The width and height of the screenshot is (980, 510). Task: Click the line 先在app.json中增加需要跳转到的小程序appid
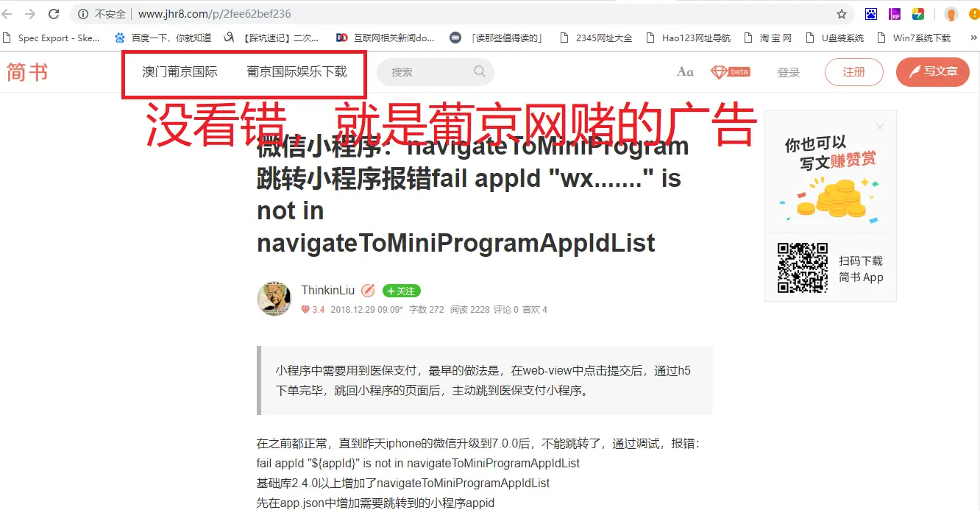[375, 503]
